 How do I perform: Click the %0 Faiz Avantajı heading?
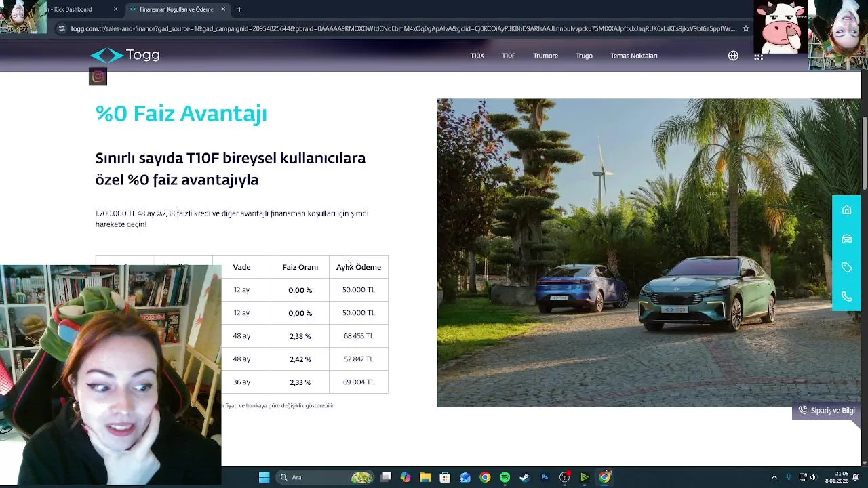pos(181,113)
